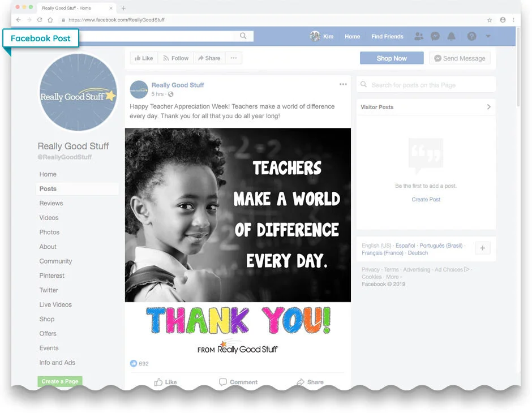Click the public globe privacy icon
Viewport: 532px width, 413px height.
point(171,94)
